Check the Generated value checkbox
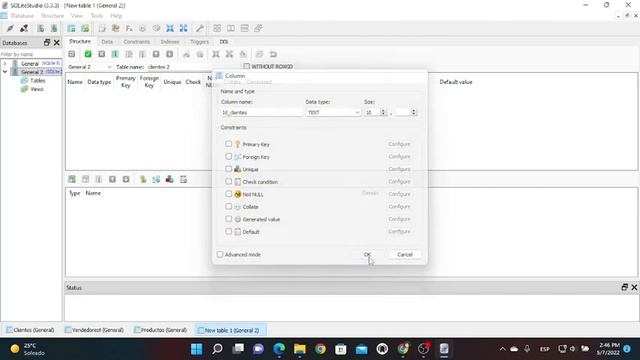The width and height of the screenshot is (640, 360). [229, 219]
